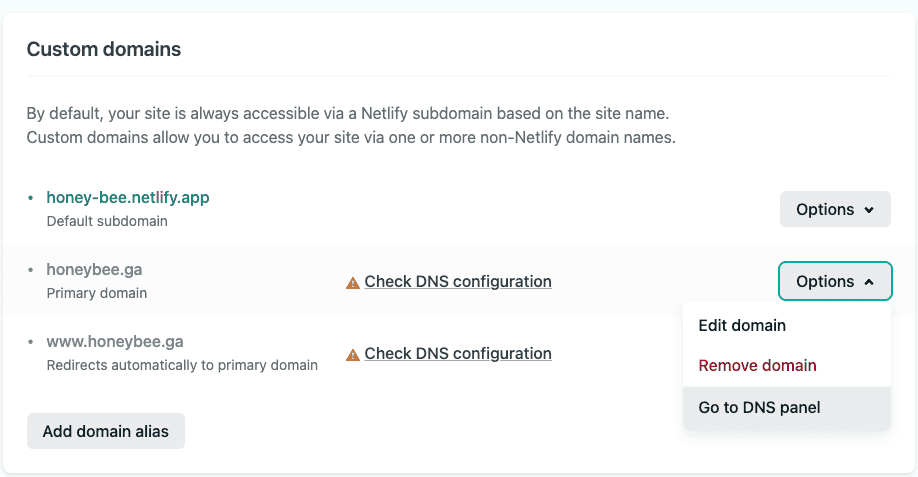Choose Remove domain in the dropdown menu
The image size is (918, 477).
[757, 366]
